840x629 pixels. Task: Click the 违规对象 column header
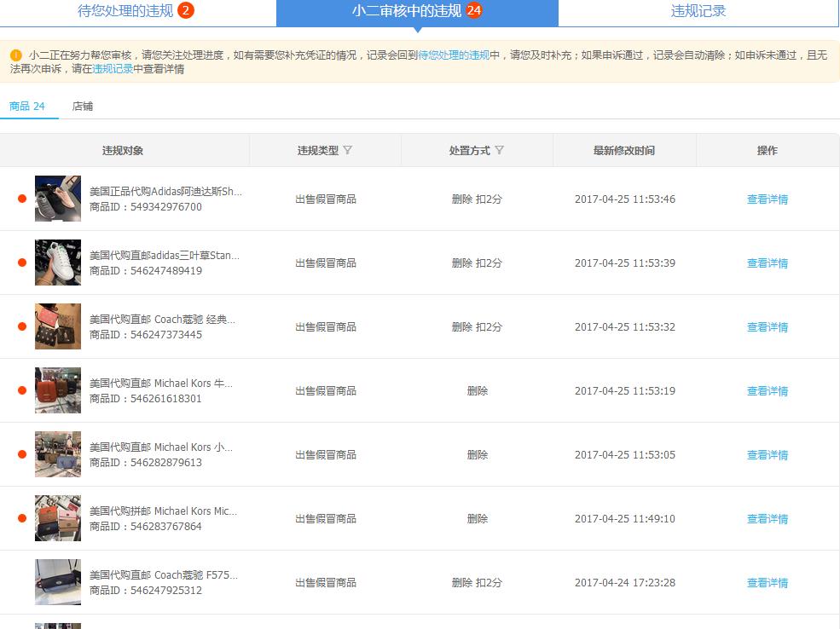pyautogui.click(x=123, y=150)
